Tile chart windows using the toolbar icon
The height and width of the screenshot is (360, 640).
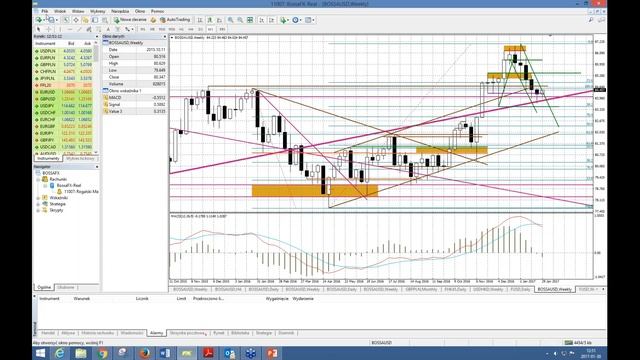(250, 20)
